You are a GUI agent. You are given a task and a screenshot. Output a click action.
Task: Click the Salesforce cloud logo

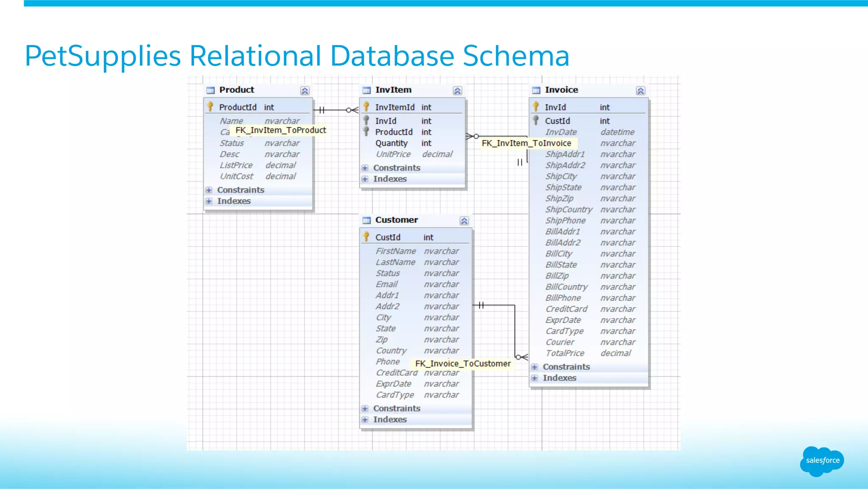coord(822,461)
